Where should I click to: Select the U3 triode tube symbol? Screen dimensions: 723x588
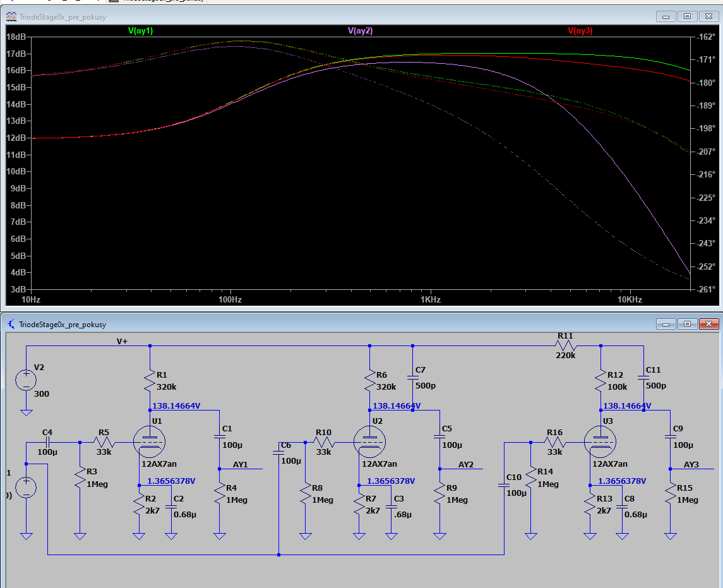coord(601,441)
